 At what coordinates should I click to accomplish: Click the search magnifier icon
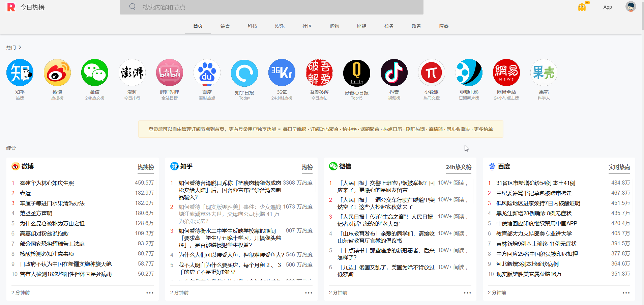tap(133, 7)
